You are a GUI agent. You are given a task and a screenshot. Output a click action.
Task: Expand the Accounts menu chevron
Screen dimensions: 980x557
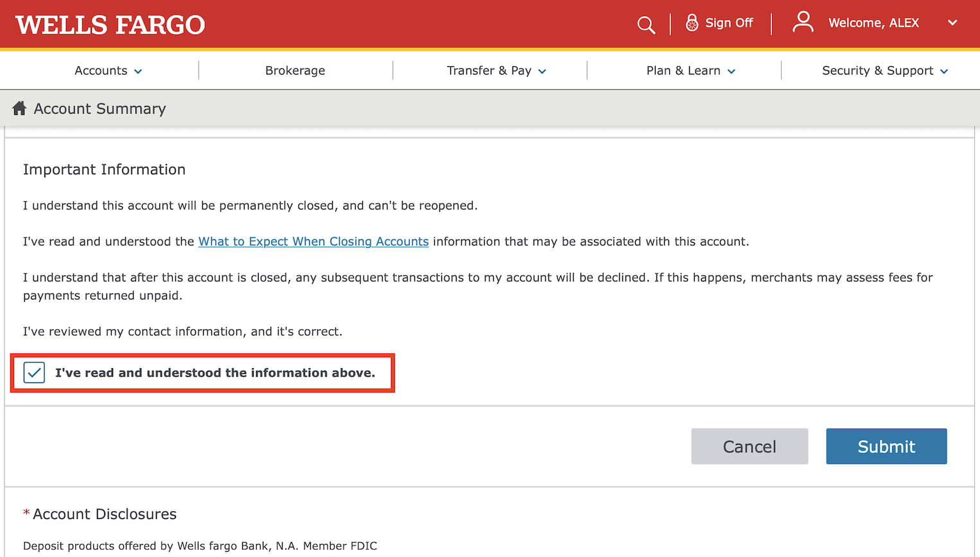click(138, 71)
